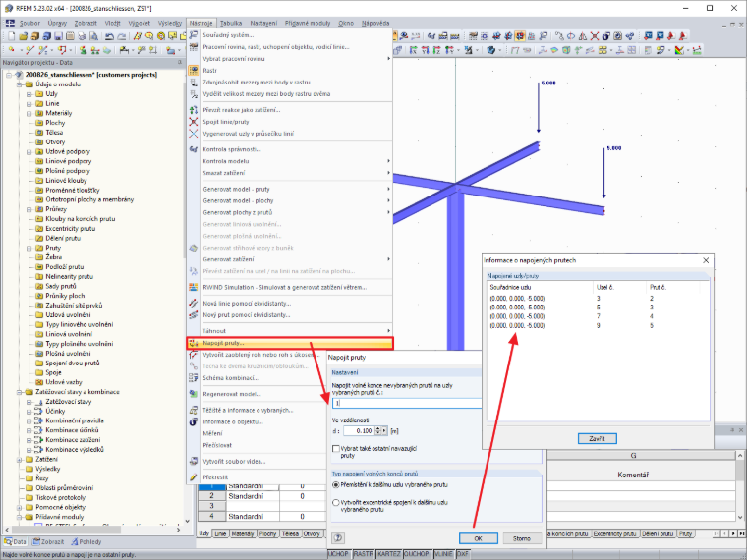This screenshot has height=560, width=747.
Task: Expand the Průřezy tree node
Action: point(29,209)
